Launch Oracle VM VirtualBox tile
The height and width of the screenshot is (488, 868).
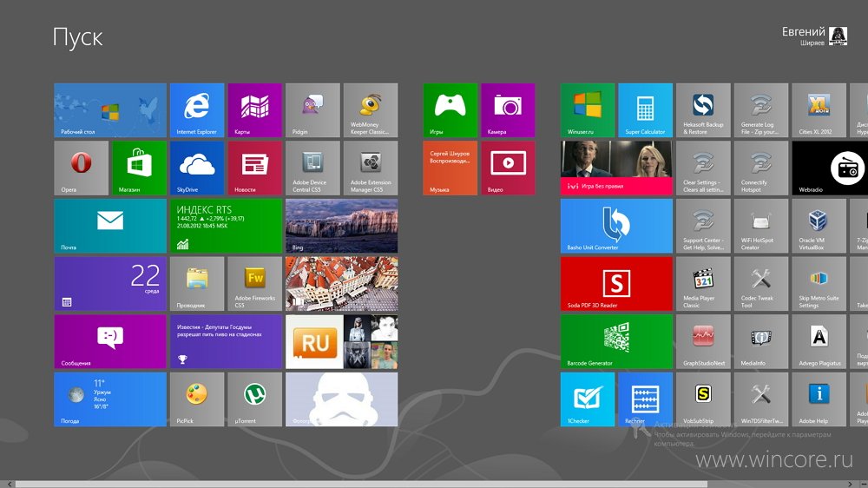tap(819, 226)
